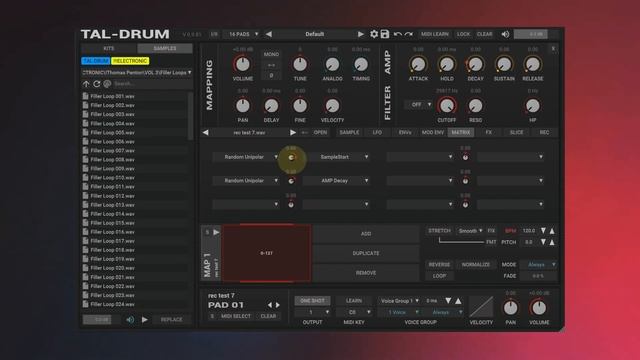The height and width of the screenshot is (360, 640).
Task: Open the Voice Group 1 dropdown
Action: [400, 301]
